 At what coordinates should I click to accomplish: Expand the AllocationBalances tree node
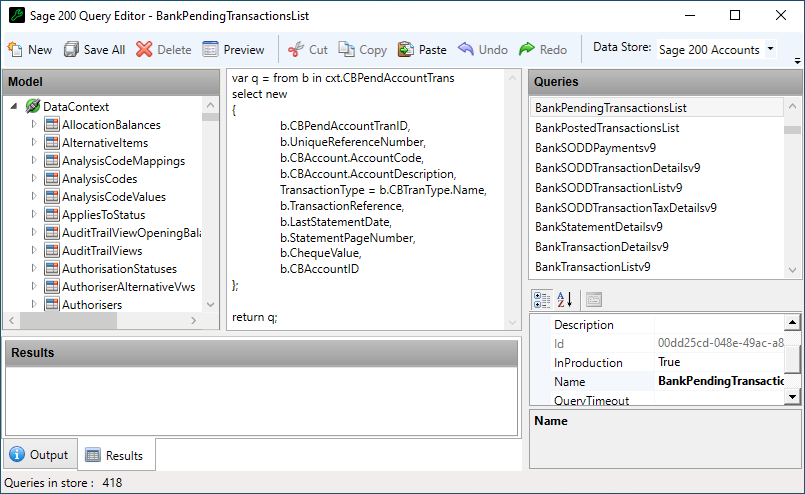pos(34,125)
